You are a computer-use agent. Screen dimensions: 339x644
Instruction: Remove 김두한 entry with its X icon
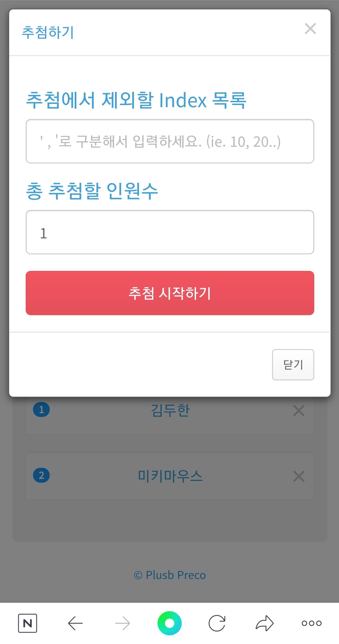[x=299, y=411]
